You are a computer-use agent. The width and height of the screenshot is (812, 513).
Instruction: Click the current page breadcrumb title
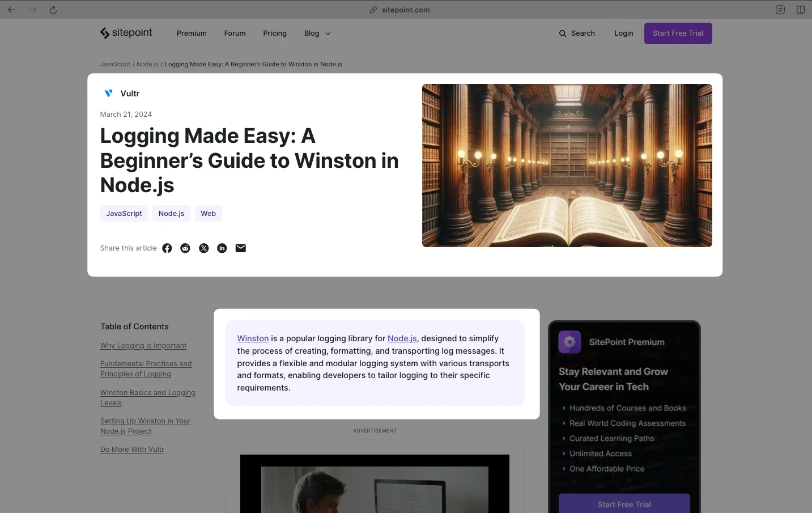pyautogui.click(x=253, y=64)
